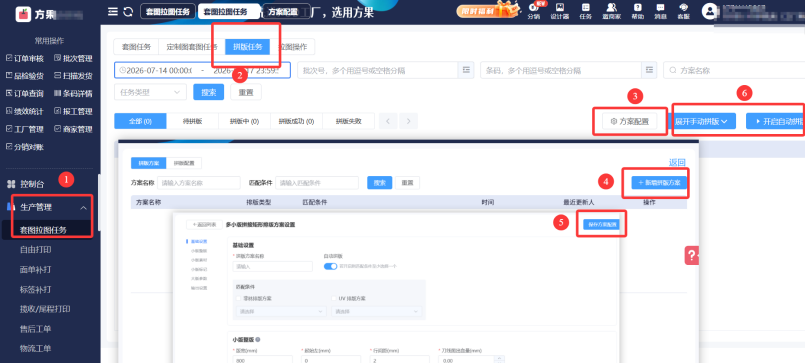The height and width of the screenshot is (363, 805).
Task: Click the 方案配置 gear button
Action: tap(630, 121)
